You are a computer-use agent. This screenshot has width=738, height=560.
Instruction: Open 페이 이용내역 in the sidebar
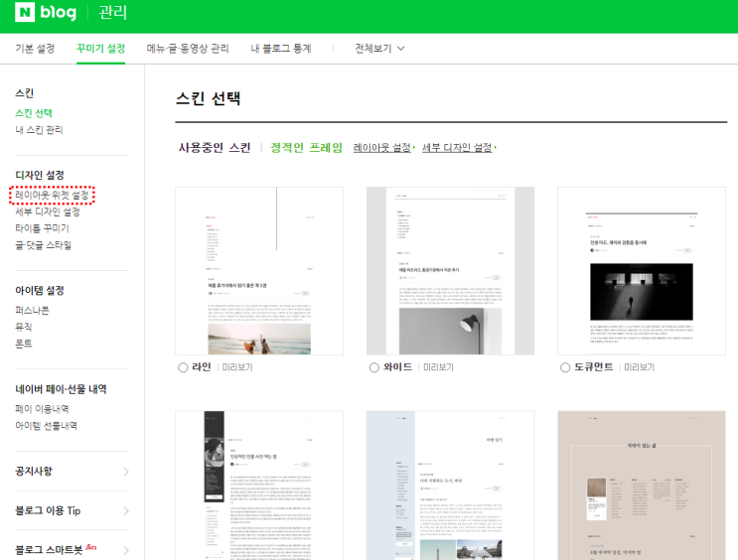pos(42,409)
